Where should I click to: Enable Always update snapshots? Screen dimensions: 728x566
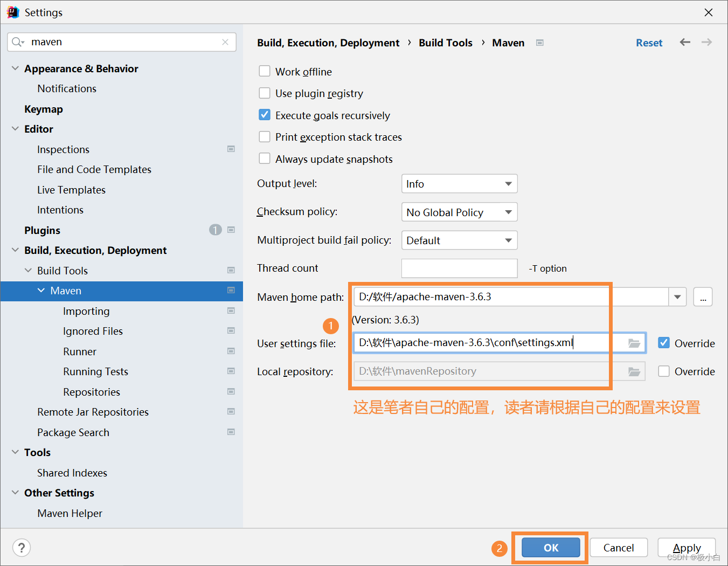click(x=265, y=158)
